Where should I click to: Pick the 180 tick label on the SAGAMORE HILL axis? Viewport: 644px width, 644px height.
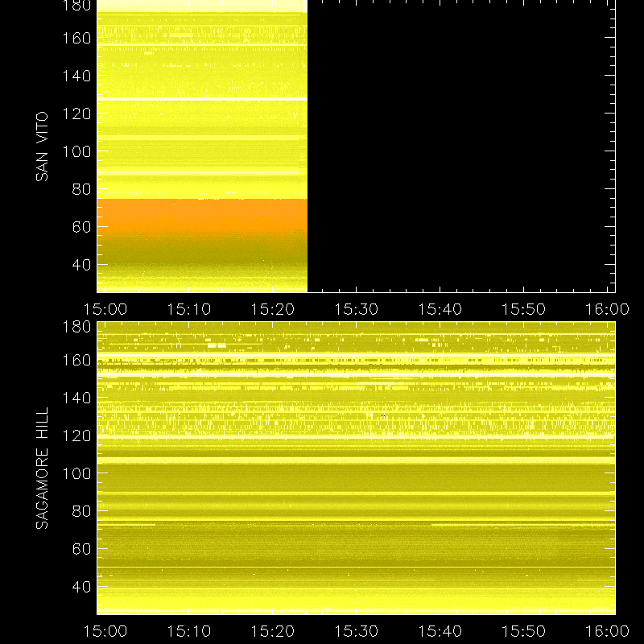pos(76,327)
